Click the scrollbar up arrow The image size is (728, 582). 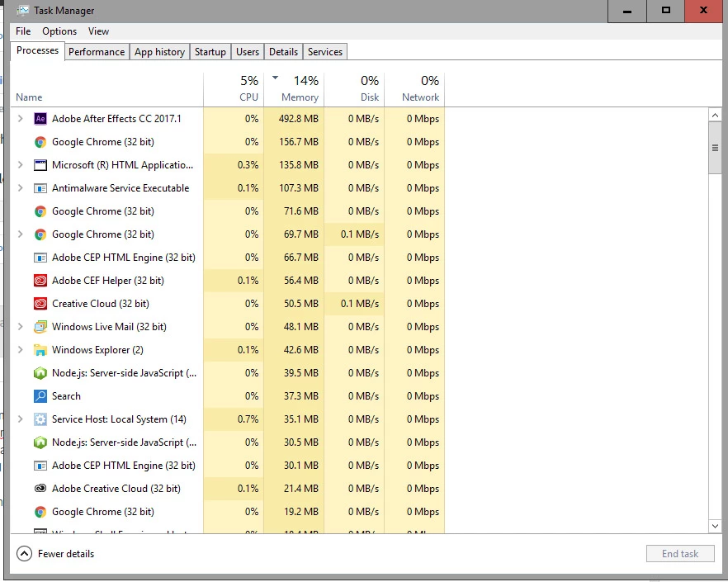tap(715, 115)
